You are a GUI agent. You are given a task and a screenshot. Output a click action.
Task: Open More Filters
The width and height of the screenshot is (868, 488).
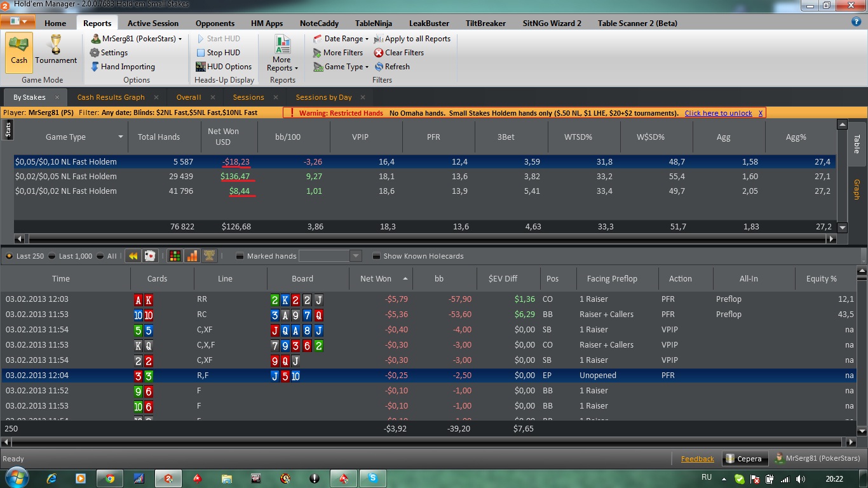coord(338,53)
